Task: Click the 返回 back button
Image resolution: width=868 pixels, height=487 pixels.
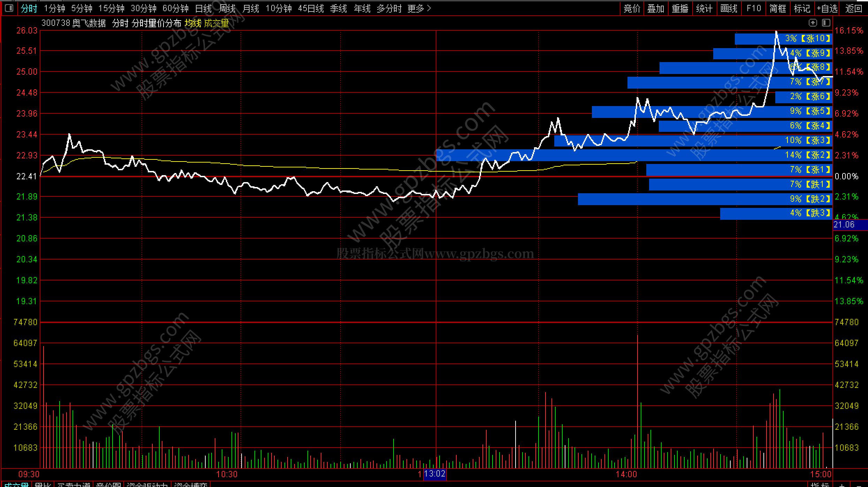Action: 854,8
